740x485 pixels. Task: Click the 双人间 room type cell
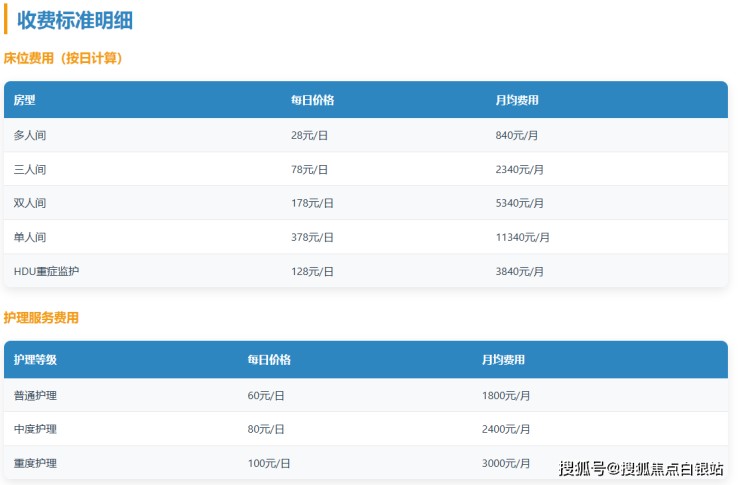pyautogui.click(x=30, y=203)
